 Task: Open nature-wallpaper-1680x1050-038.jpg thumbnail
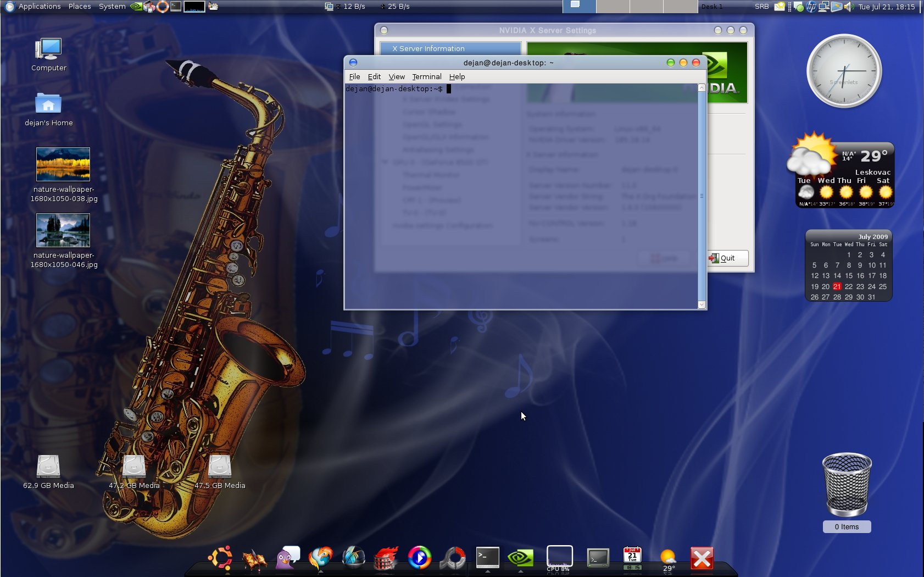[63, 164]
